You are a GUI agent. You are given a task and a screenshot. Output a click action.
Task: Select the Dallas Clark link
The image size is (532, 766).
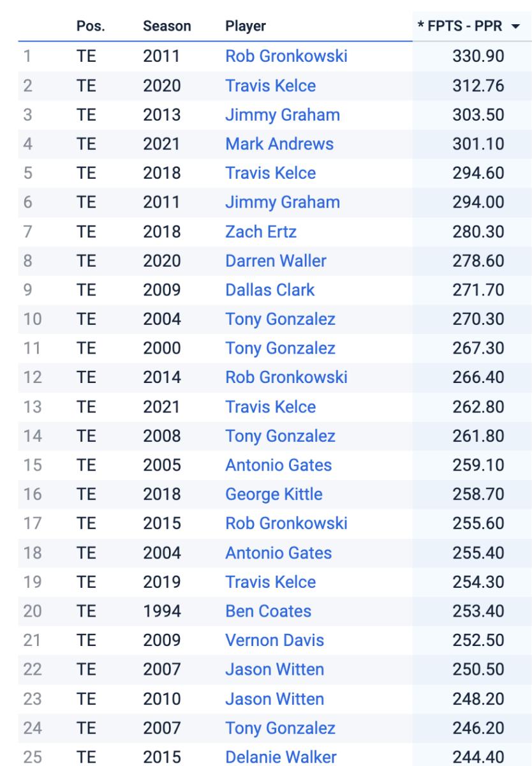pos(270,290)
